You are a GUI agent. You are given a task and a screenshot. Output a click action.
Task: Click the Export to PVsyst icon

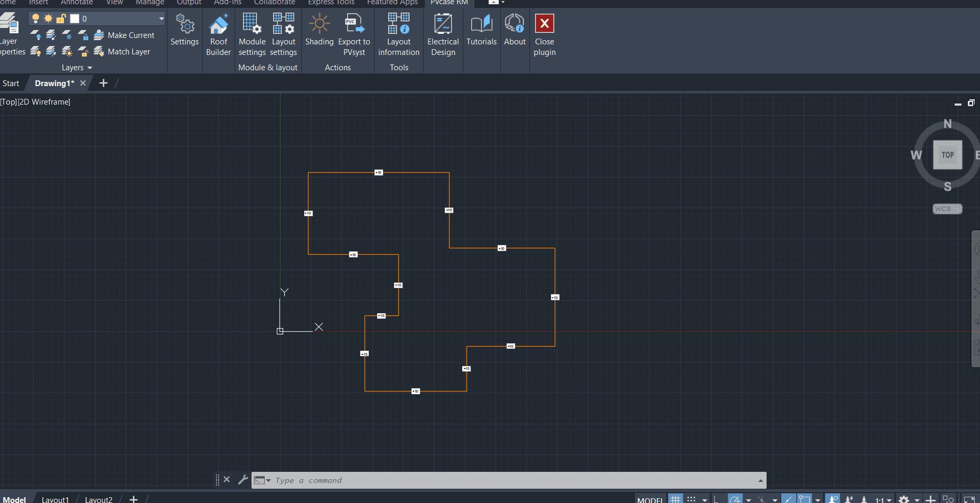click(354, 25)
